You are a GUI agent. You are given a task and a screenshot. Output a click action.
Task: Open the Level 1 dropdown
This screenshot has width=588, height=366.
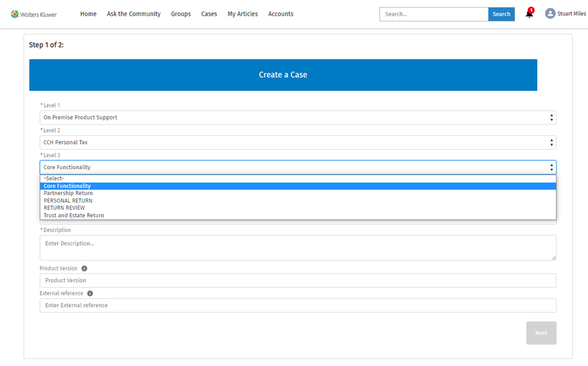coord(298,118)
